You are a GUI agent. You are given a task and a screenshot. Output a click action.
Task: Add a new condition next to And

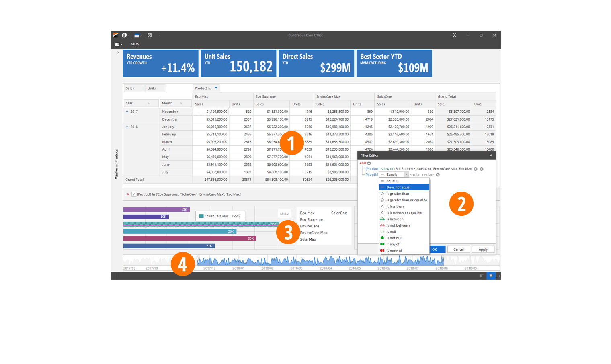point(369,163)
